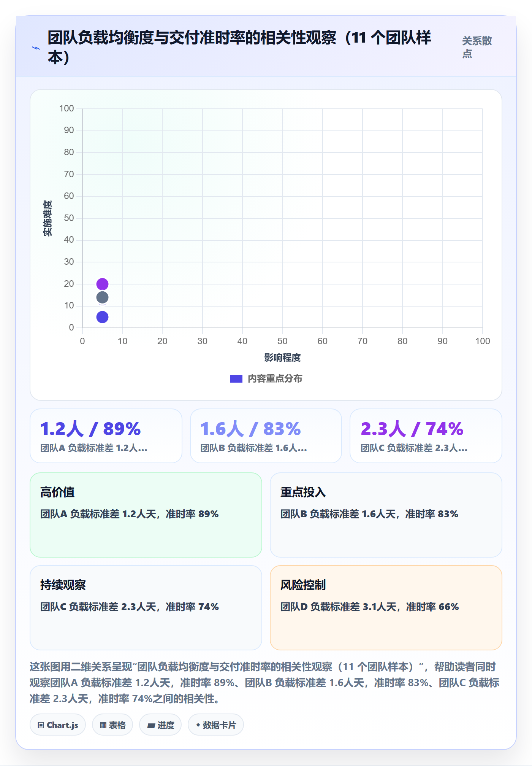This screenshot has width=532, height=766.
Task: Select the 持续观察 quadrant card heading
Action: pos(63,585)
